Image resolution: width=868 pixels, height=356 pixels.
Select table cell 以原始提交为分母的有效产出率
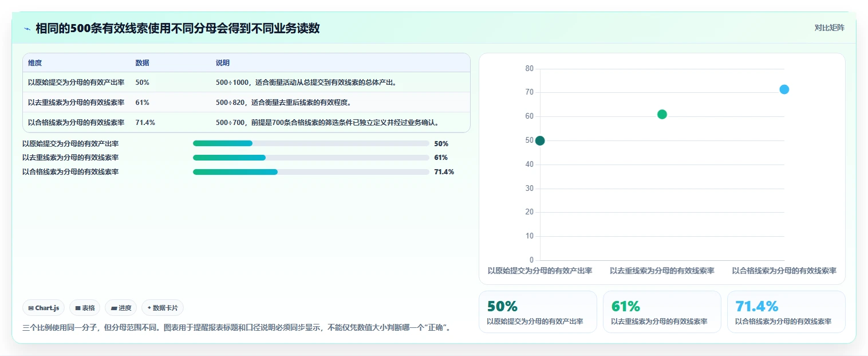pyautogui.click(x=76, y=82)
